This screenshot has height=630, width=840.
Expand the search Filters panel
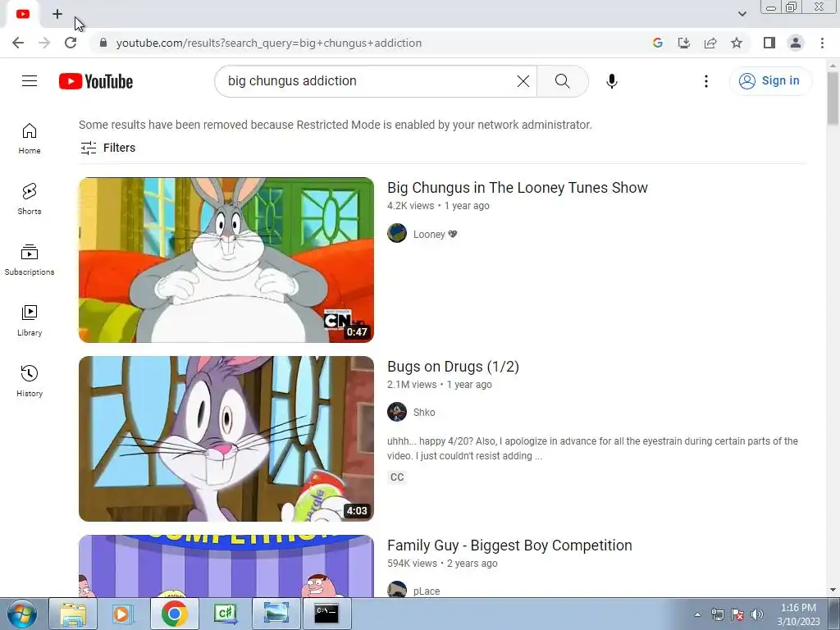(107, 148)
